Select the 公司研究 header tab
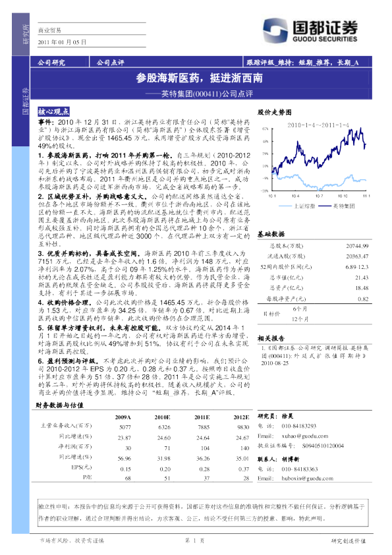The height and width of the screenshot is (555, 392). tap(51, 63)
